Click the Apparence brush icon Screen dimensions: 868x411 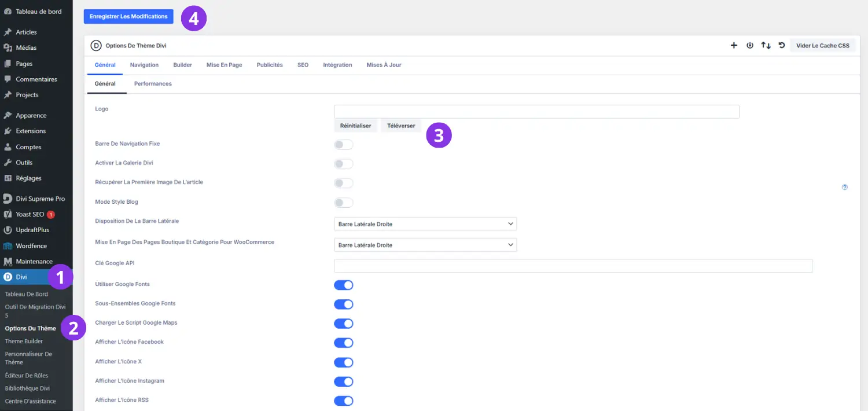[8, 115]
